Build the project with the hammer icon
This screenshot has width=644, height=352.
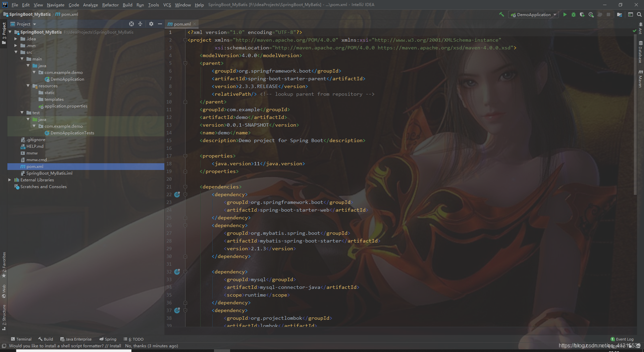(x=501, y=14)
